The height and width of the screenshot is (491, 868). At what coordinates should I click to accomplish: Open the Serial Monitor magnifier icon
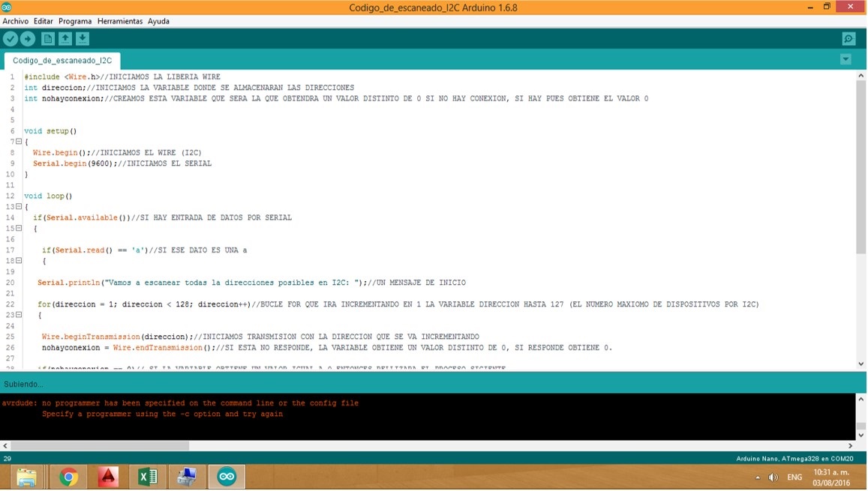point(848,39)
